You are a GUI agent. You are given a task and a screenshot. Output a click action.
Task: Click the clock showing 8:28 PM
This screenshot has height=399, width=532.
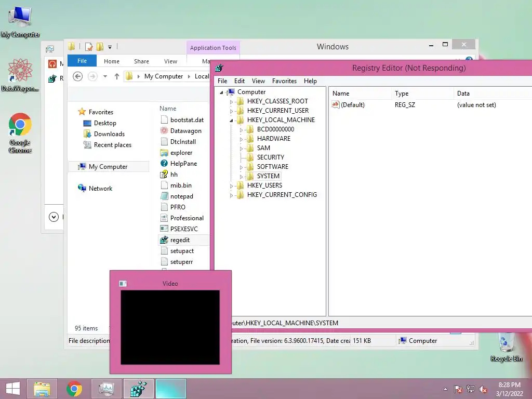509,385
